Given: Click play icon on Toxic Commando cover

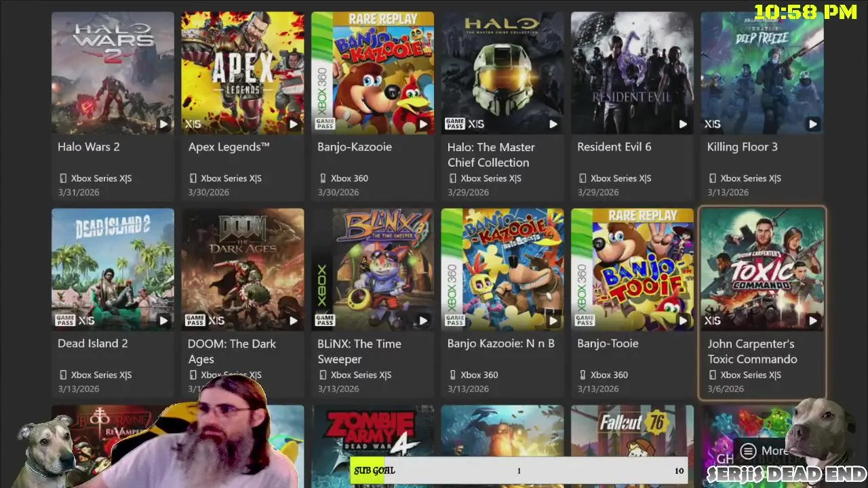Looking at the screenshot, I should click(812, 321).
